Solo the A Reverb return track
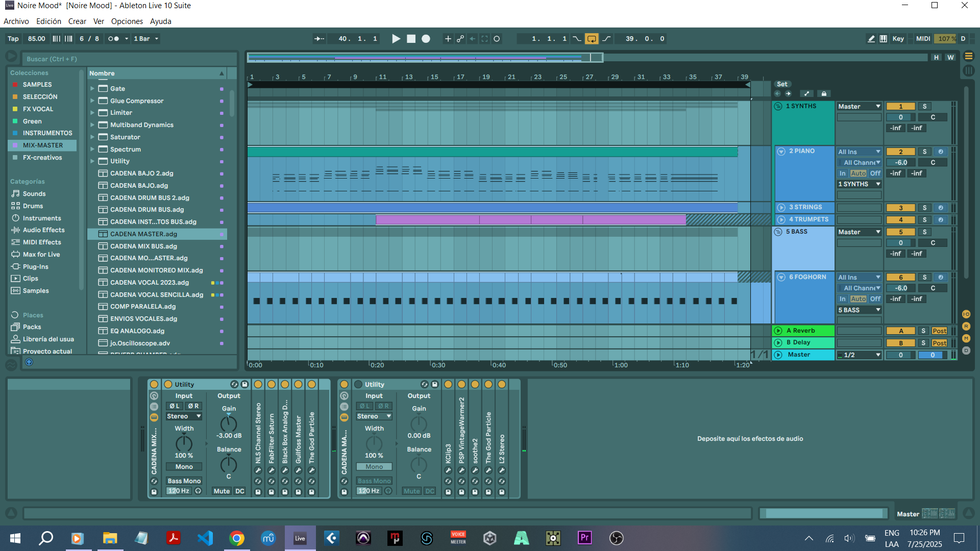980x551 pixels. [923, 331]
